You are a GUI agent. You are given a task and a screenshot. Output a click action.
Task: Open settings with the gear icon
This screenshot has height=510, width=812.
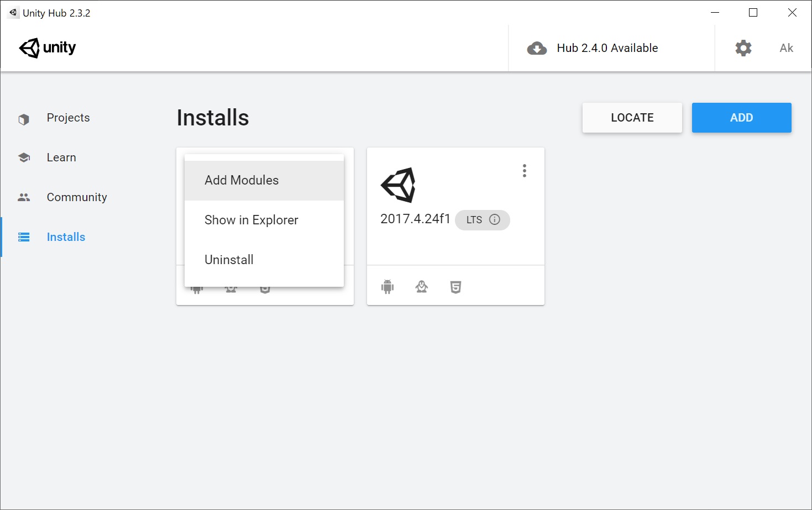pos(743,48)
